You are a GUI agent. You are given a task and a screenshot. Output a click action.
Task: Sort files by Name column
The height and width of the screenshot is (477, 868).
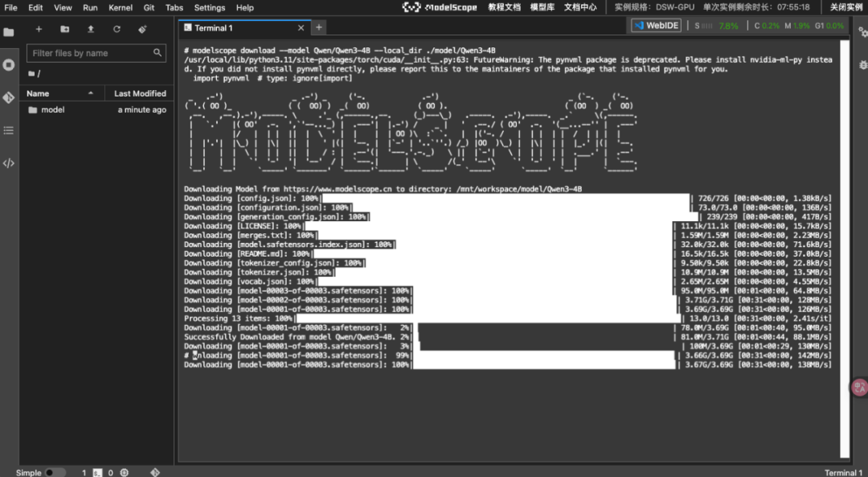click(x=61, y=93)
